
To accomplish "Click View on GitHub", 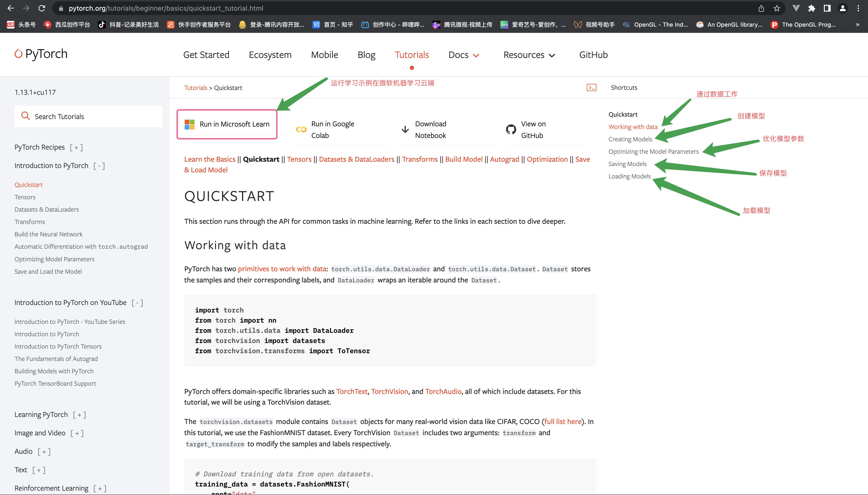I will [x=526, y=129].
